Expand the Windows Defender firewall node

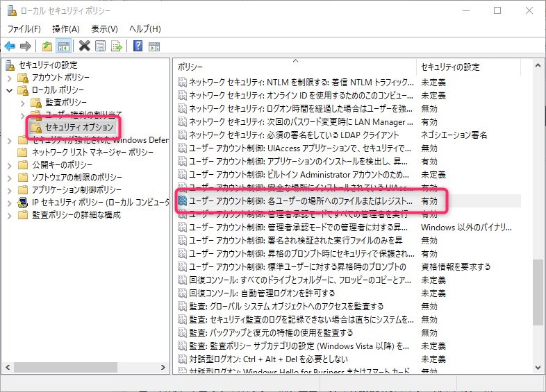pos(10,141)
